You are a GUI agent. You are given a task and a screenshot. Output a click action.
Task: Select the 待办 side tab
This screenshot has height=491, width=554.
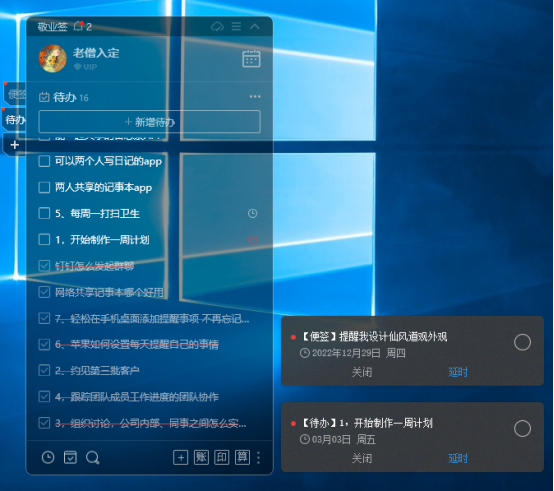(x=14, y=120)
